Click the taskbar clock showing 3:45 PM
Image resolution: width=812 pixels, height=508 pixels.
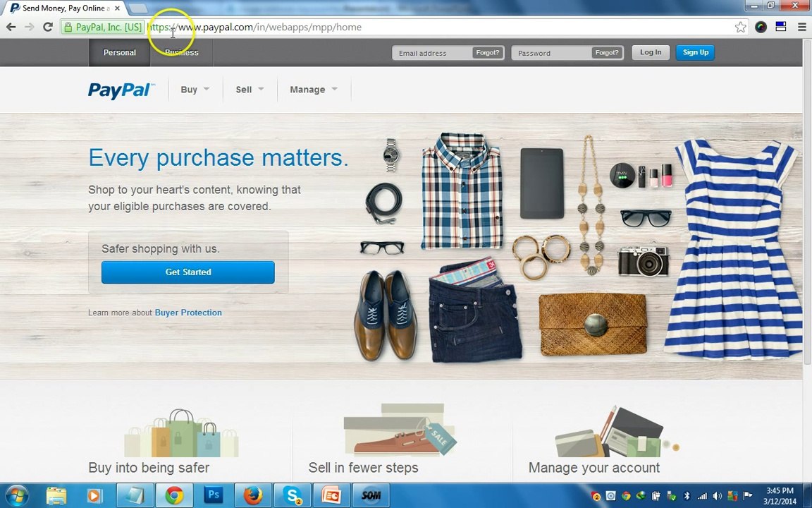coord(780,496)
